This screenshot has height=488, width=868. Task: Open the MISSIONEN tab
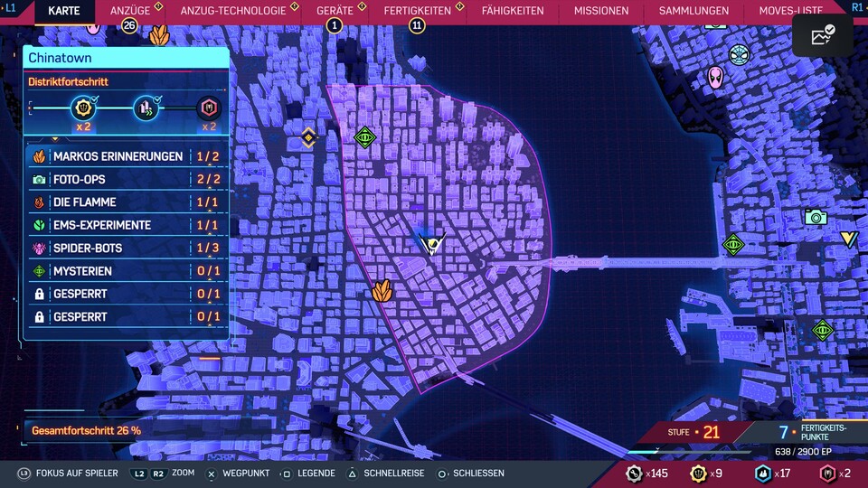601,11
